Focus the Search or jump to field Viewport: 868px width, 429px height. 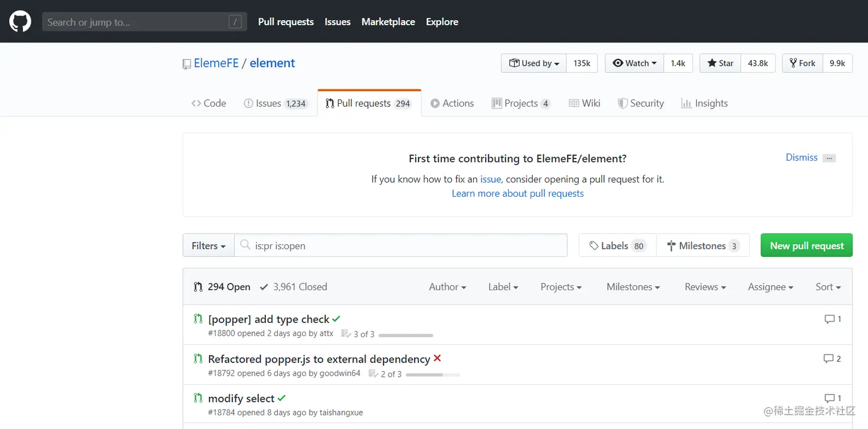pyautogui.click(x=145, y=22)
